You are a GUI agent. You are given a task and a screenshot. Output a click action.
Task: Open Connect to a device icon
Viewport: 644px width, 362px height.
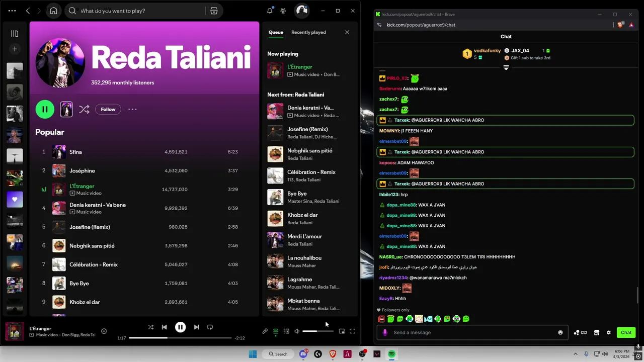click(x=286, y=331)
